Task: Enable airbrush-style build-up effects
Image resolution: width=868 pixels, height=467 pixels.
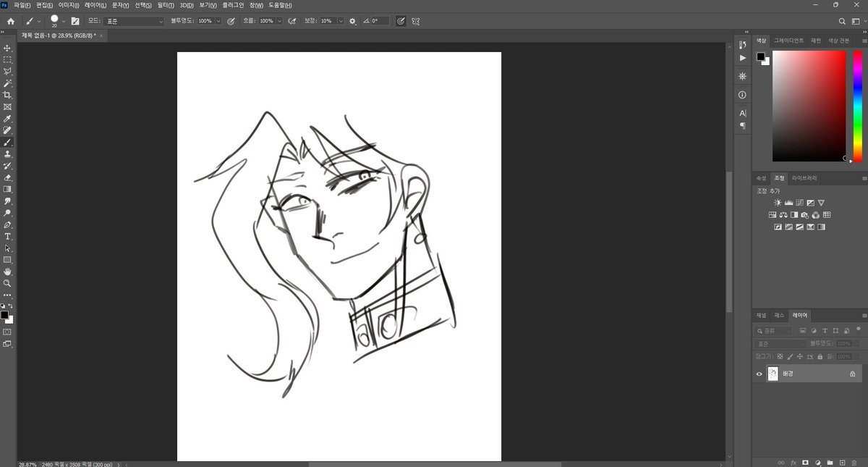Action: click(x=292, y=21)
